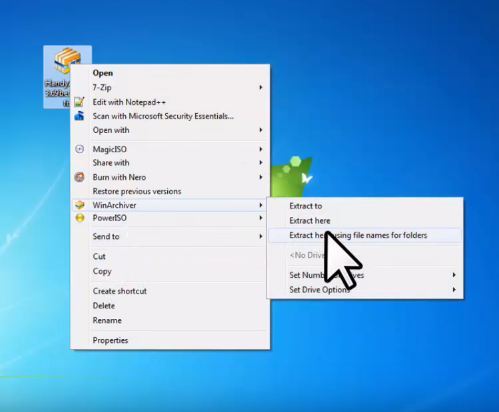Open Set Number of Drives submenu
This screenshot has width=499, height=412.
pos(365,275)
